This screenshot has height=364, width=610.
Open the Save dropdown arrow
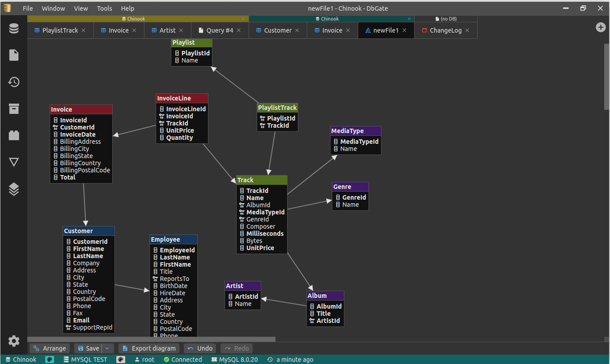pos(106,348)
